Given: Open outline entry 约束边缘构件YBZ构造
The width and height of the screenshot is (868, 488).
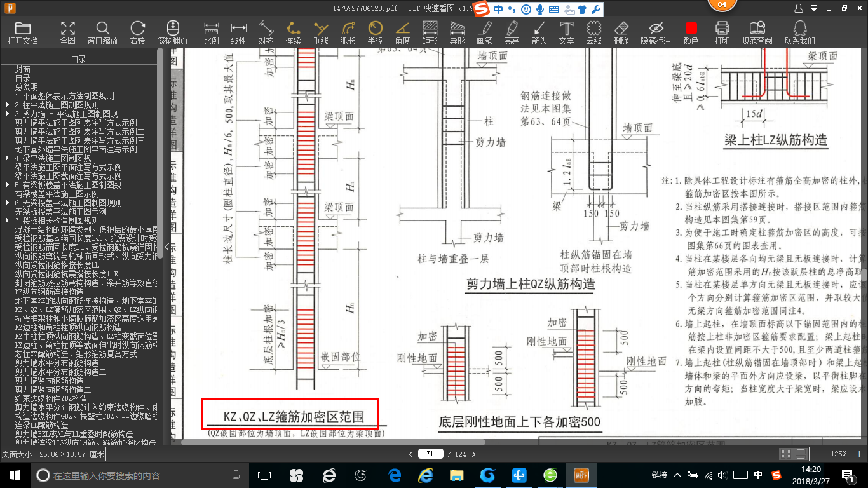Looking at the screenshot, I should click(x=51, y=398).
